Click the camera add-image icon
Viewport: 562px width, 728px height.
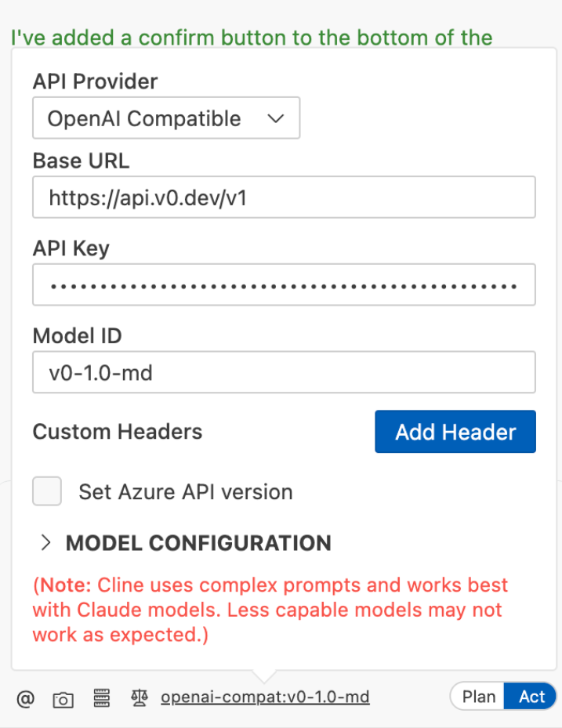[x=63, y=699]
